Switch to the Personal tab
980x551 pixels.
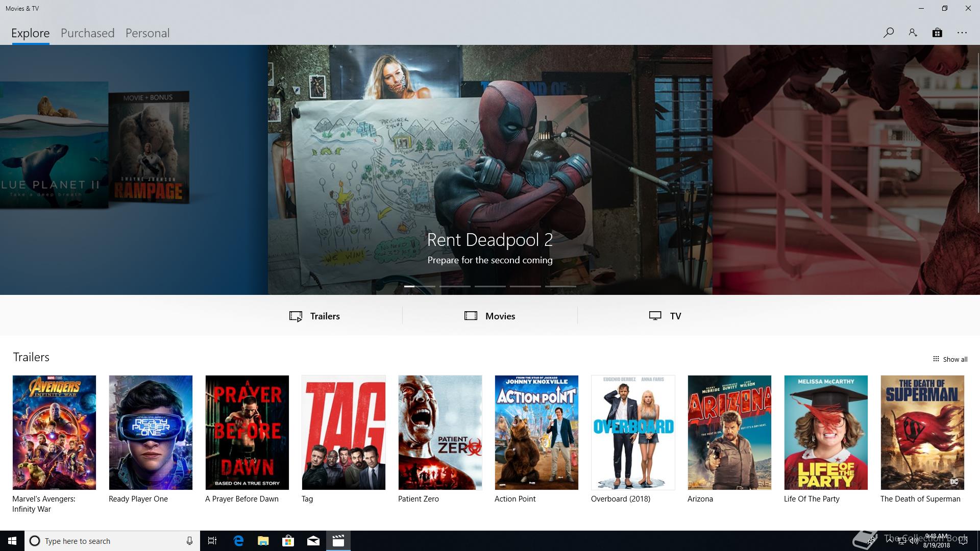[x=148, y=33]
